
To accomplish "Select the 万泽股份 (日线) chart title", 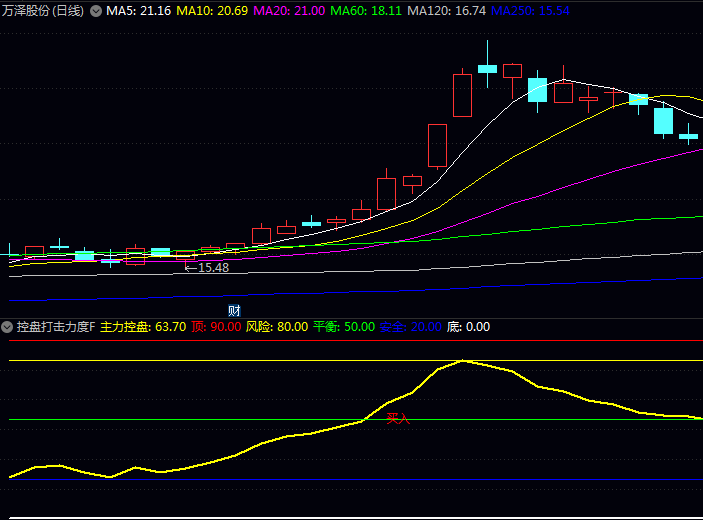I will pyautogui.click(x=43, y=11).
